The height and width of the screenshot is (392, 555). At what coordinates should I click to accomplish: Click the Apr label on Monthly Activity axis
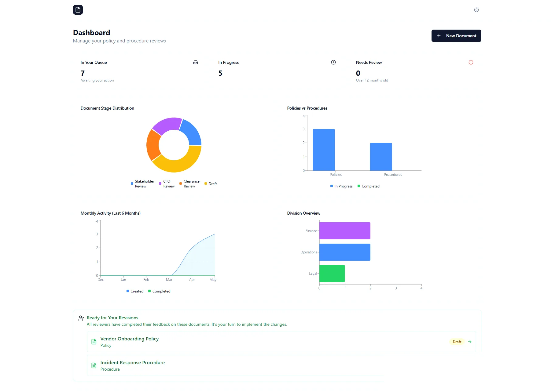(192, 280)
